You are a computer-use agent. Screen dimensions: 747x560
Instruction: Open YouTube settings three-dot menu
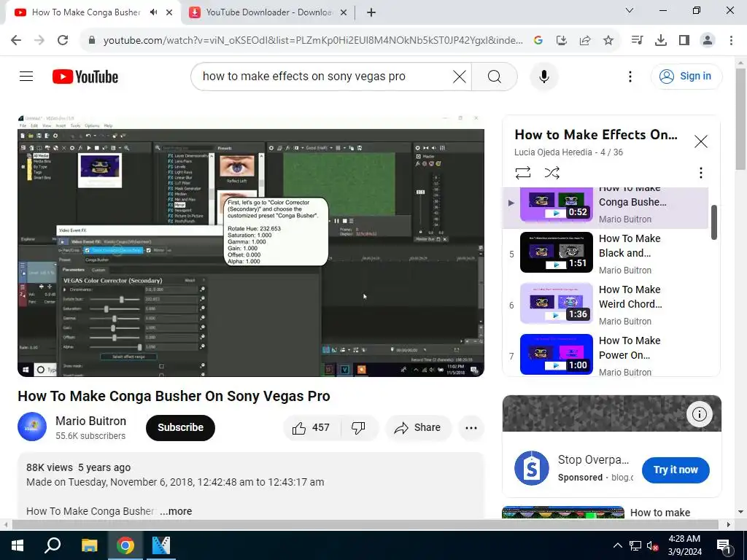pyautogui.click(x=630, y=76)
